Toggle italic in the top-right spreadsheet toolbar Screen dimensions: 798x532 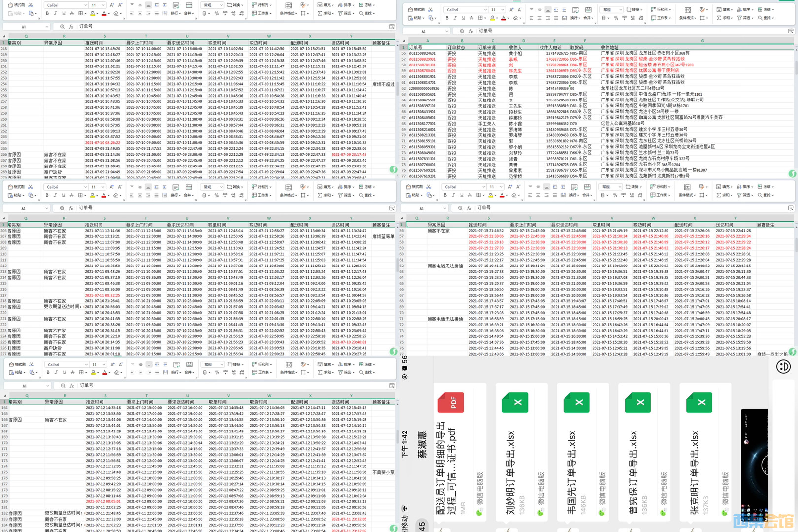click(x=455, y=18)
